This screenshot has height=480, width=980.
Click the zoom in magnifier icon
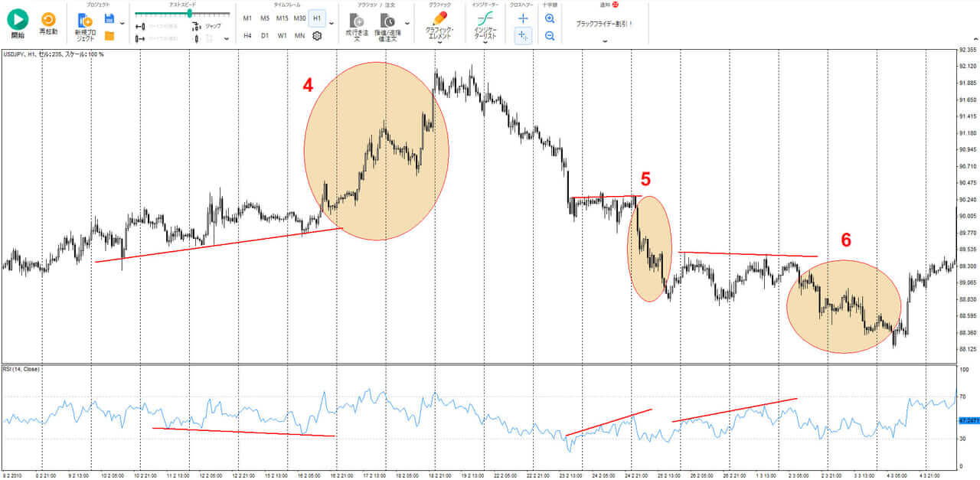click(x=550, y=18)
